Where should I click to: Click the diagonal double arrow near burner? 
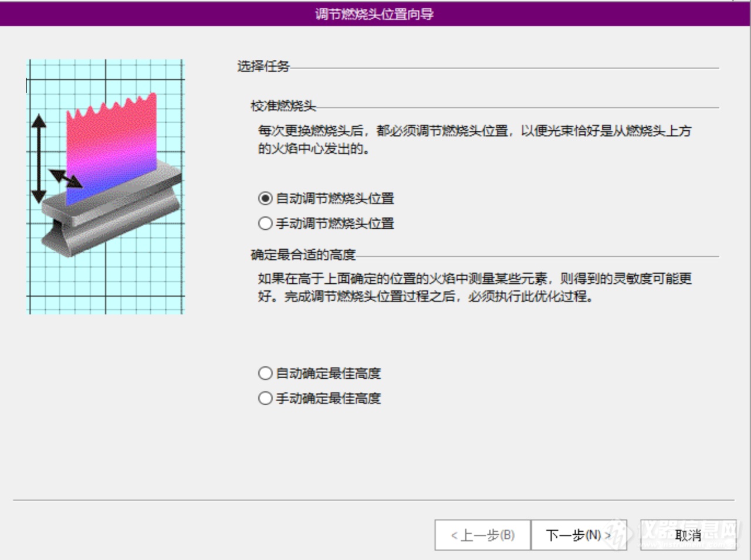[65, 178]
